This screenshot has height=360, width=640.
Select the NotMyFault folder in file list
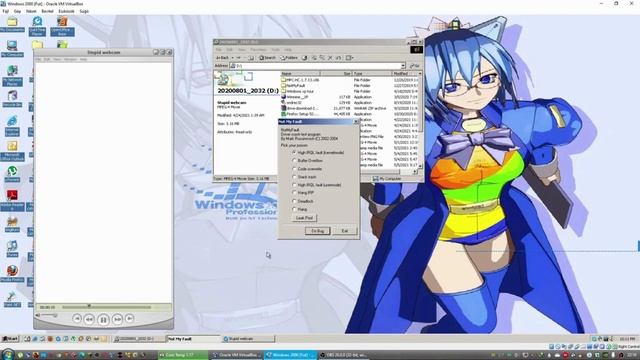pos(293,86)
